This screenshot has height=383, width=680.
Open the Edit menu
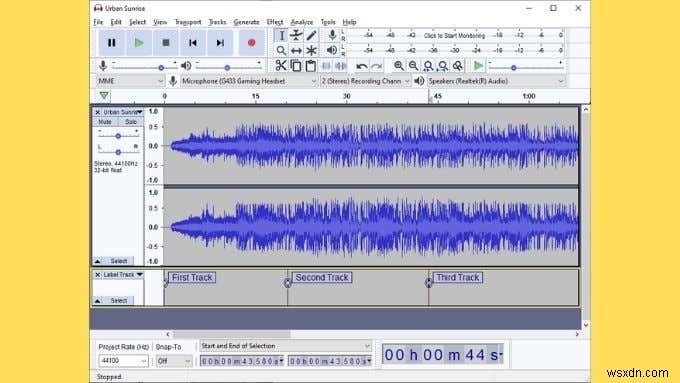tap(116, 22)
